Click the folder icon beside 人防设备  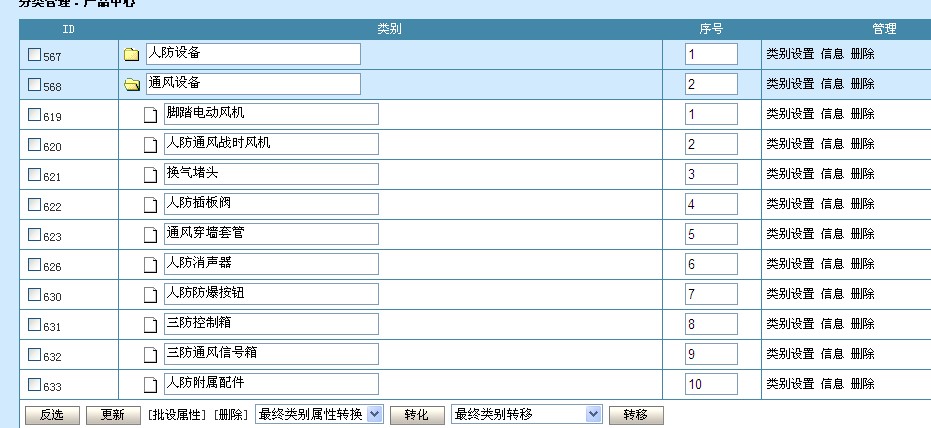(131, 55)
